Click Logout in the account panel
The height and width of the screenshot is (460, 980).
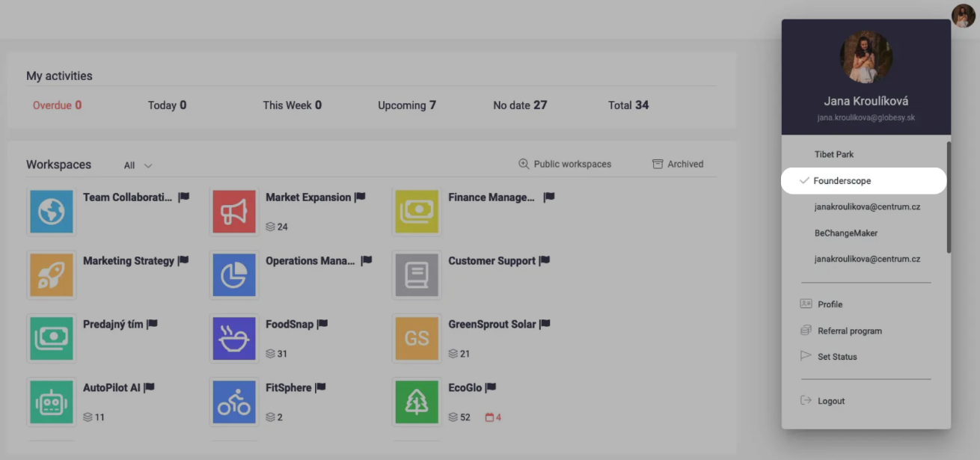coord(830,401)
